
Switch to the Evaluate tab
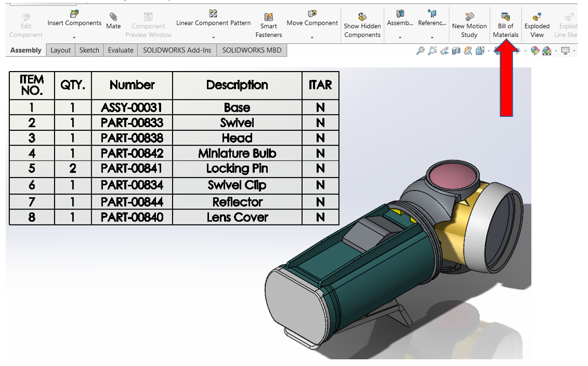[x=120, y=50]
